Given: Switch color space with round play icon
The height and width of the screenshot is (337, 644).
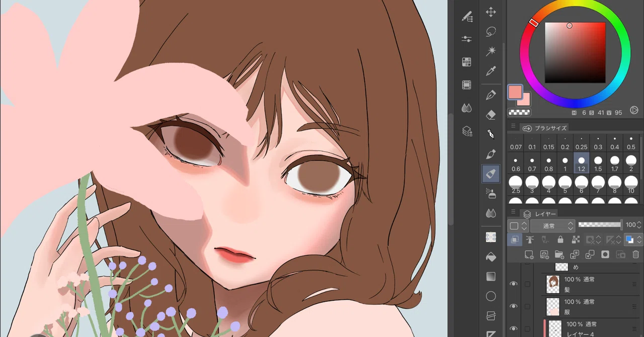Looking at the screenshot, I should coord(634,109).
